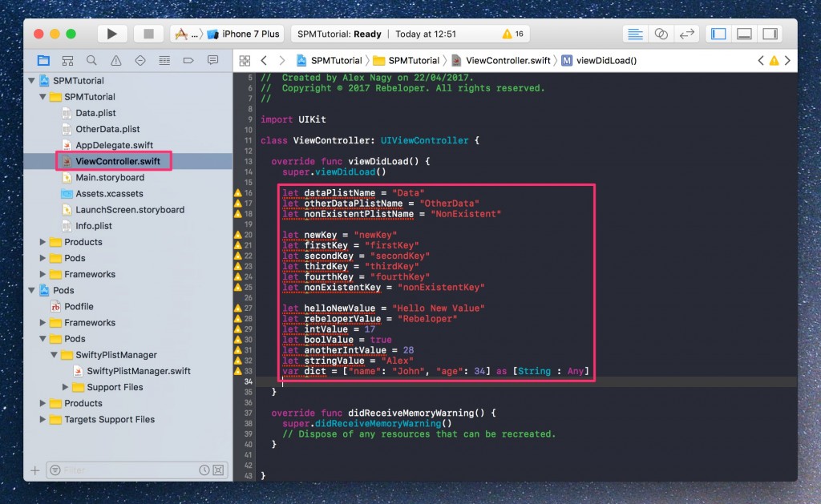821x504 pixels.
Task: Expand Products folder under SPMTutorial
Action: [x=42, y=242]
